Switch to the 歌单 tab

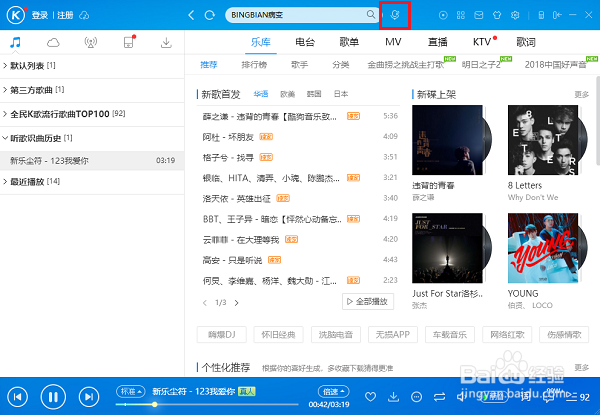(x=349, y=42)
